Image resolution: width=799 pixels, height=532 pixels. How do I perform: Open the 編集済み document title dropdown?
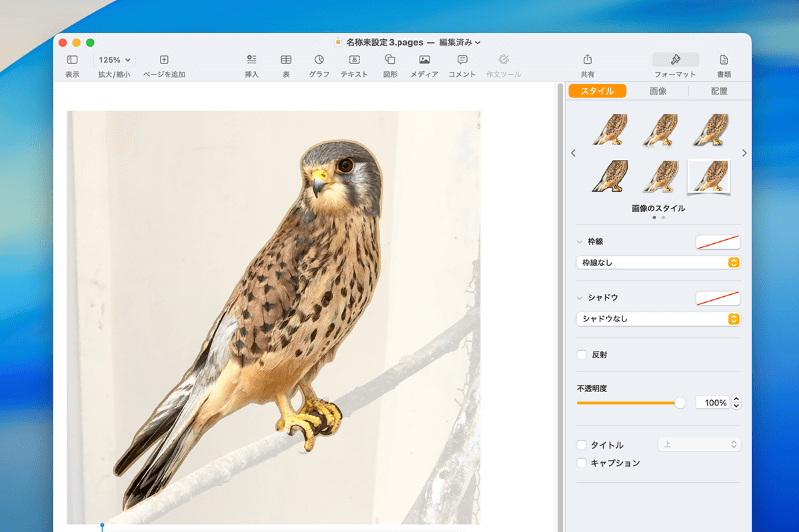pyautogui.click(x=460, y=42)
